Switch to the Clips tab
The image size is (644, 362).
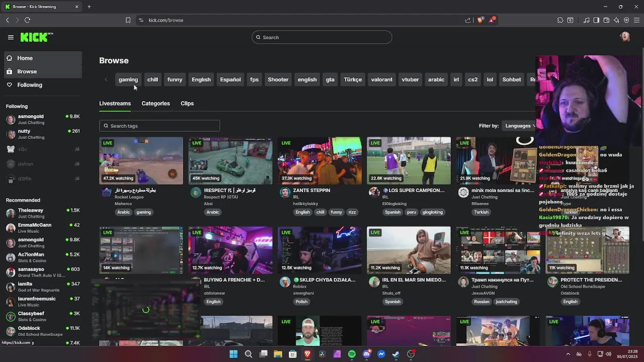187,103
